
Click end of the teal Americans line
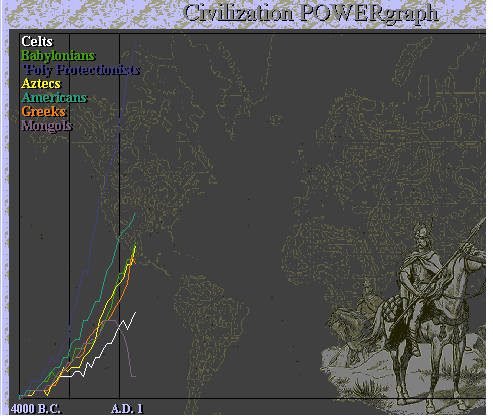pos(135,213)
